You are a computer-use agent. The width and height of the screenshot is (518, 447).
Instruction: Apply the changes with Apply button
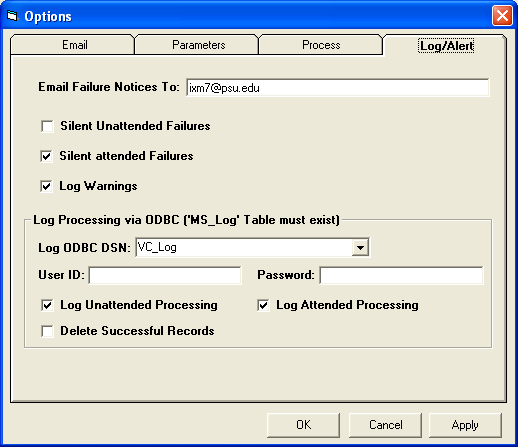(465, 425)
